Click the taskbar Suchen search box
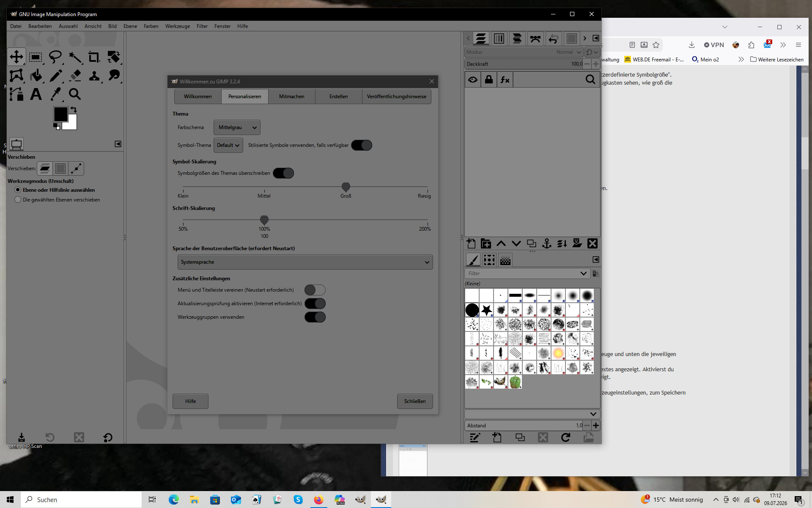 (82, 500)
